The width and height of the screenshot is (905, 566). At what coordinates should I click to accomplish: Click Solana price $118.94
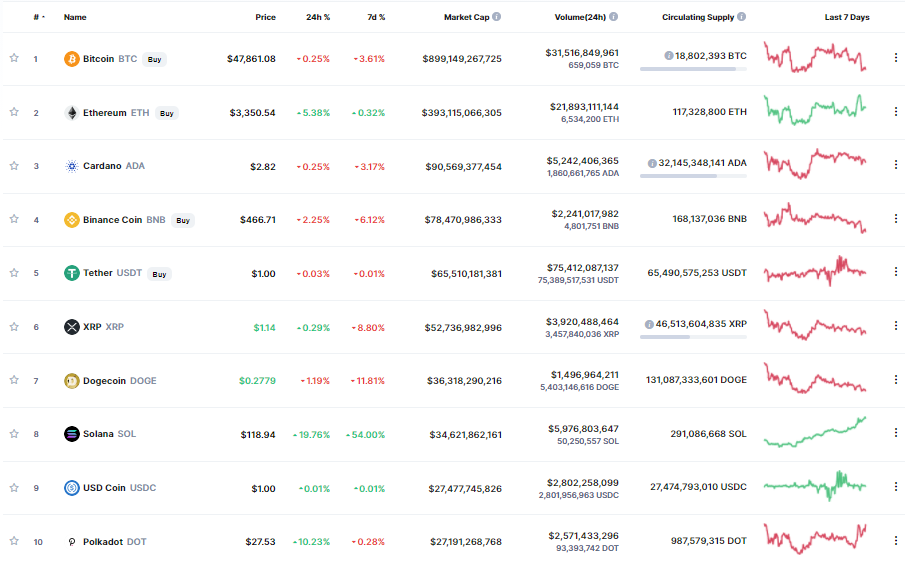tap(258, 435)
